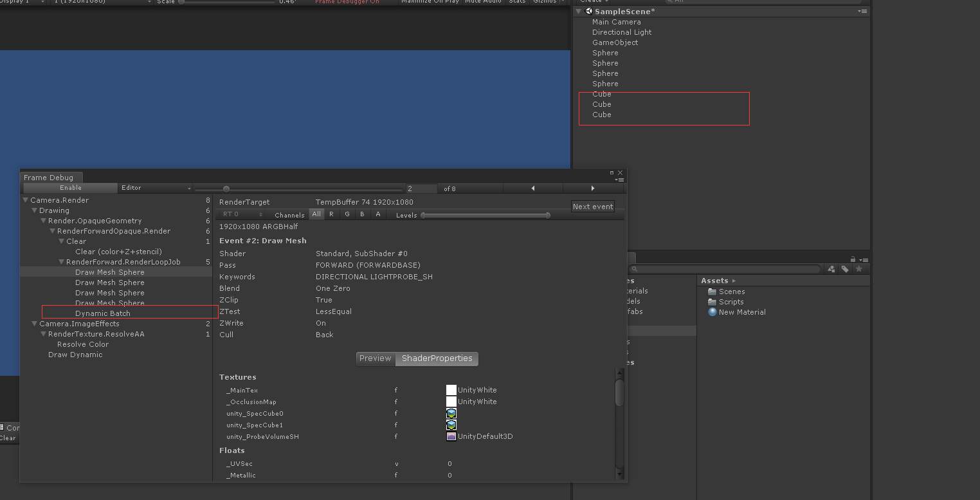Click the TempBuffer 74 1920x1080 value

pyautogui.click(x=365, y=202)
